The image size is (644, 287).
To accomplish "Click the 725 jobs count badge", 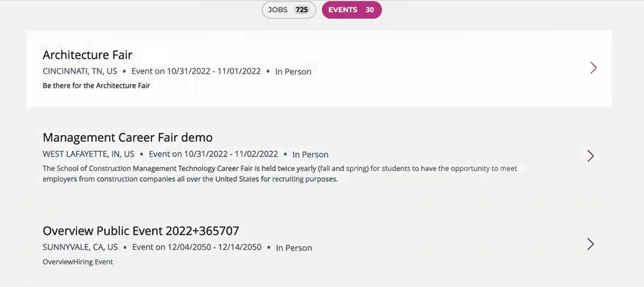I will [302, 10].
